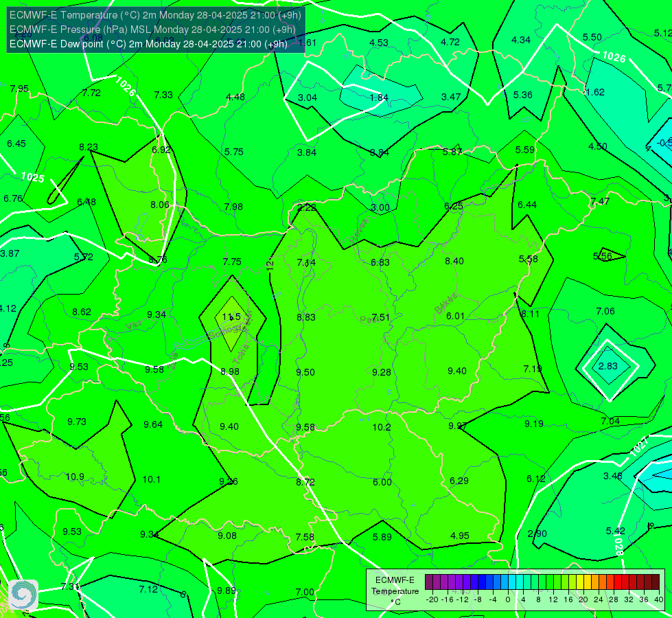This screenshot has height=618, width=672.
Task: Click the 1028 pressure isobar label
Action: click(618, 545)
